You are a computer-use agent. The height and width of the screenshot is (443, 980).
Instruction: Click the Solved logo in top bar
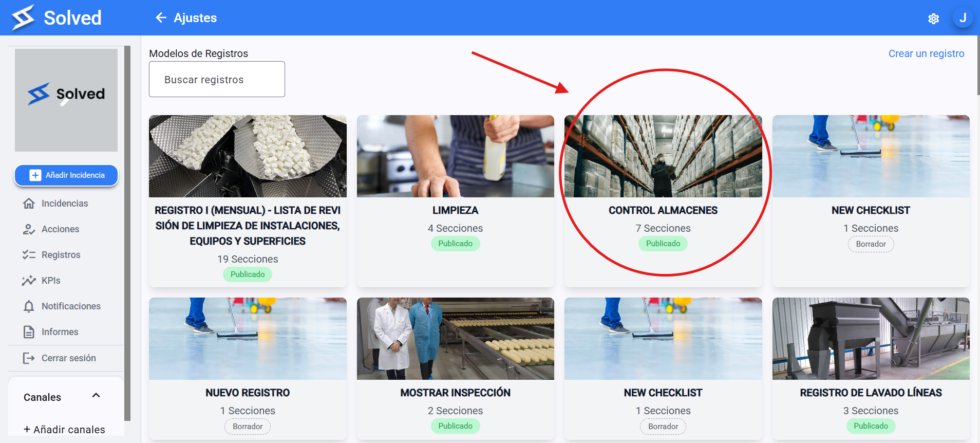[x=56, y=18]
